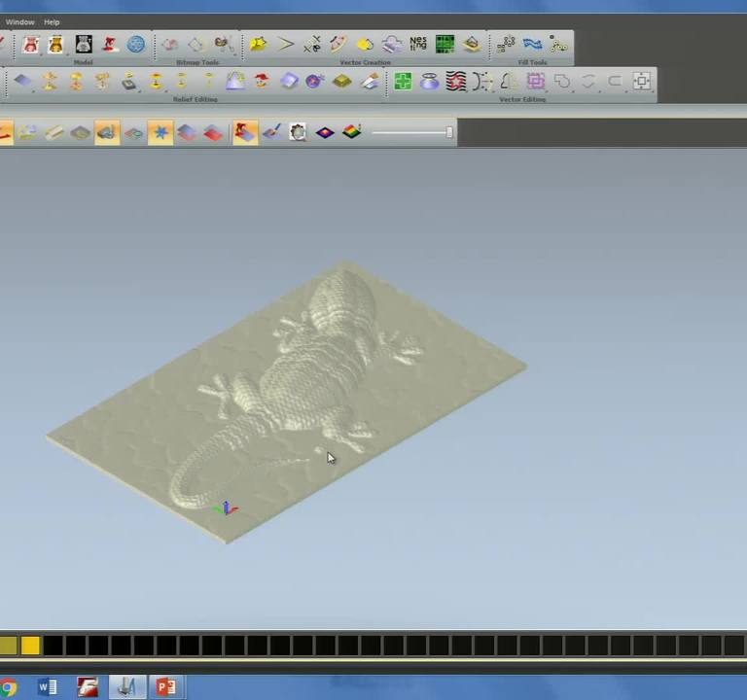Expand the green grid vector creation flyout

click(x=445, y=44)
